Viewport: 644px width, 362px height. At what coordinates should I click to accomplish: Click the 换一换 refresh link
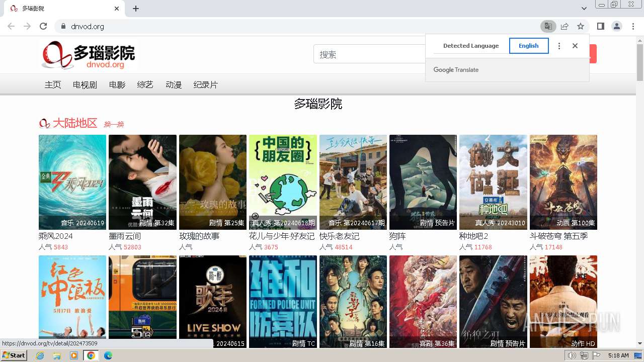coord(114,124)
